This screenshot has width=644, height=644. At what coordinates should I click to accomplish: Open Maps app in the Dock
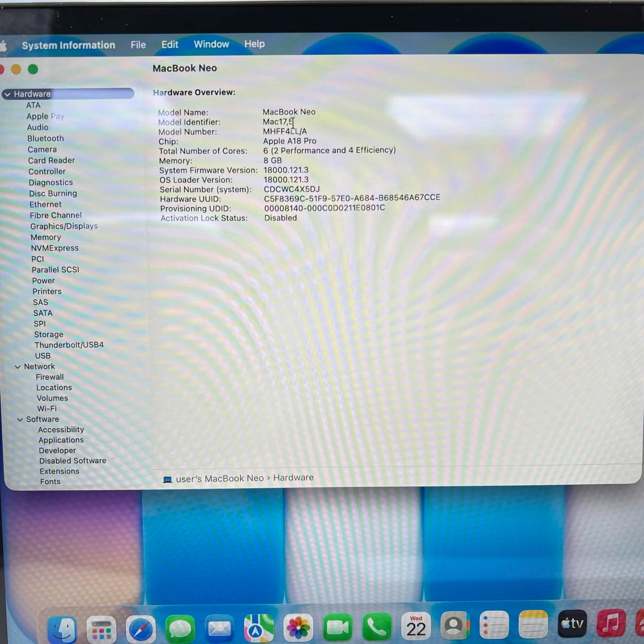259,628
